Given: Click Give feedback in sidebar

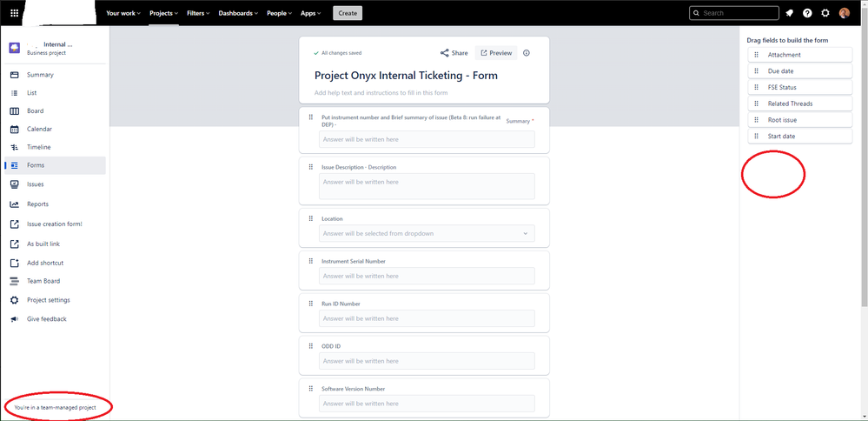Looking at the screenshot, I should coord(55,319).
